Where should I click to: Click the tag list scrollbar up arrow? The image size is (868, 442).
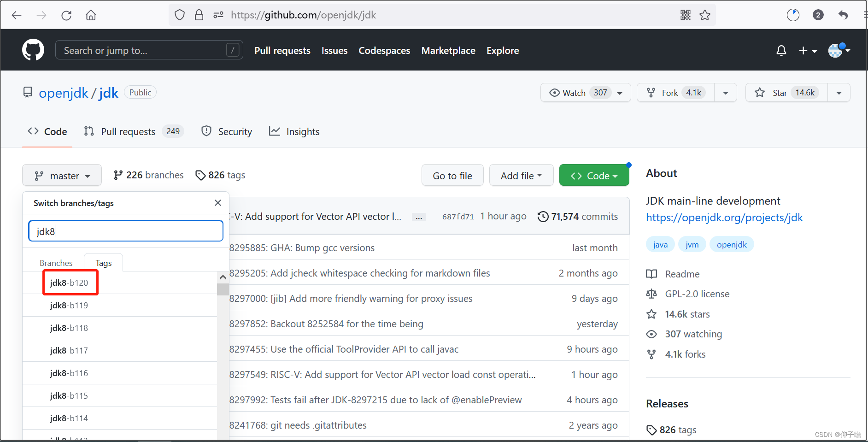coord(223,277)
